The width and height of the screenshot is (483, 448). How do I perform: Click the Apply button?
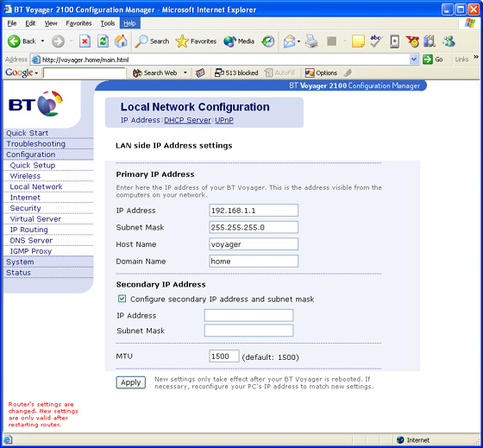[x=131, y=382]
